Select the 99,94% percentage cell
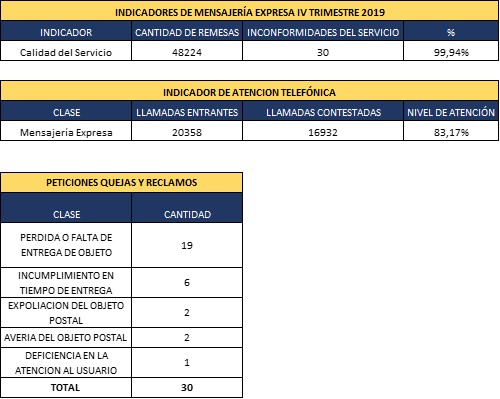This screenshot has height=399, width=500. (451, 52)
